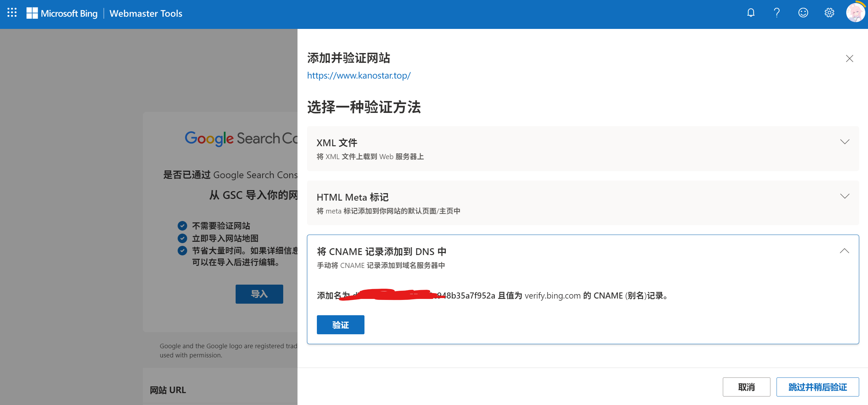Open the kanostar.top site link

[x=359, y=75]
